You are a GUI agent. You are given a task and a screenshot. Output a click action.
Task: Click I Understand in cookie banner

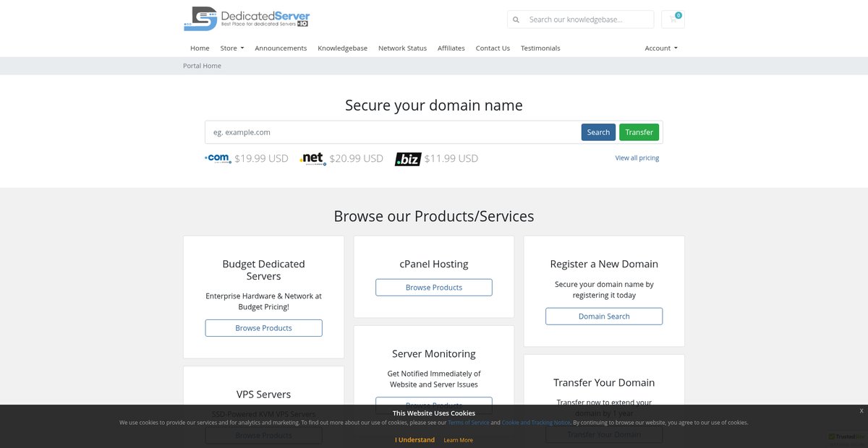tap(414, 439)
